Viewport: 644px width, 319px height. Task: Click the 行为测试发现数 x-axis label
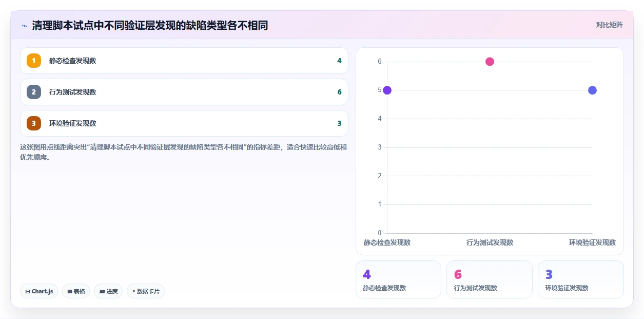(x=490, y=242)
